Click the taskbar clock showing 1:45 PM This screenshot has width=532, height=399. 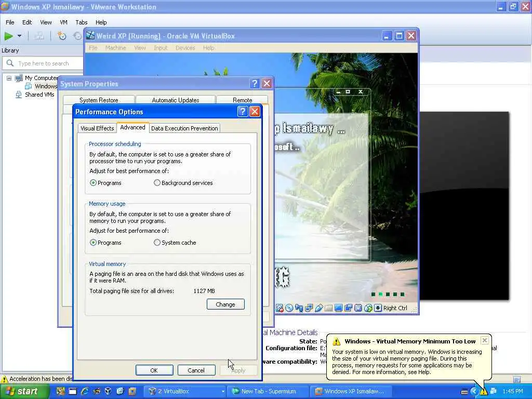[x=513, y=392]
